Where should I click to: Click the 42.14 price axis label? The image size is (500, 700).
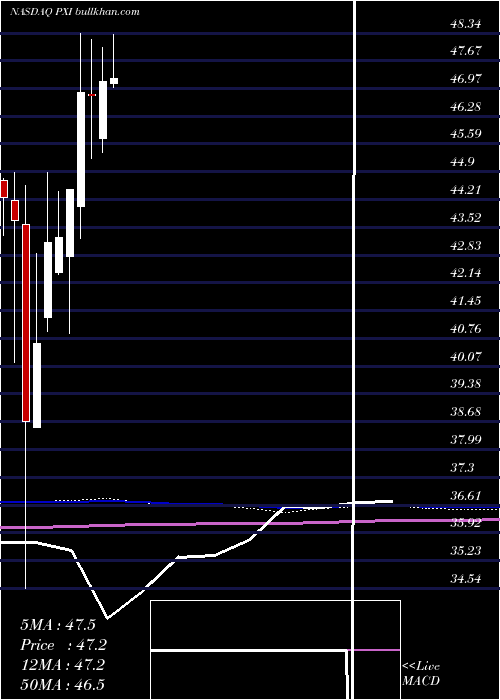point(466,273)
